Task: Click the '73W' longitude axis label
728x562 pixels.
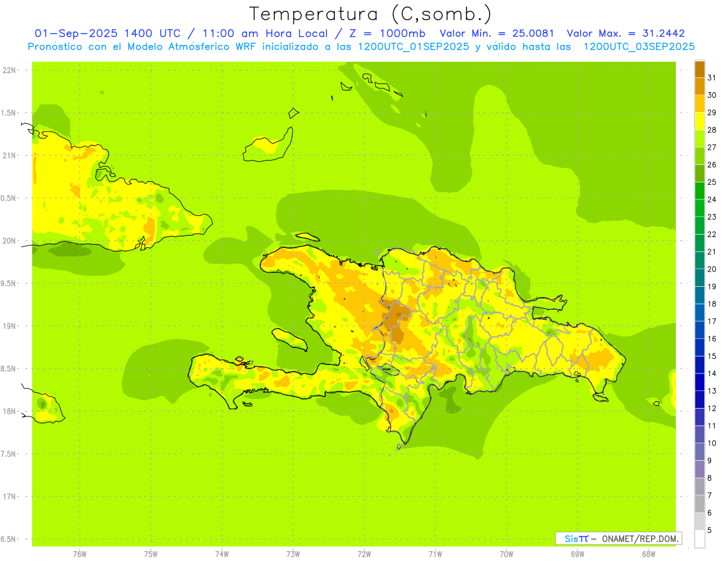Action: (293, 554)
